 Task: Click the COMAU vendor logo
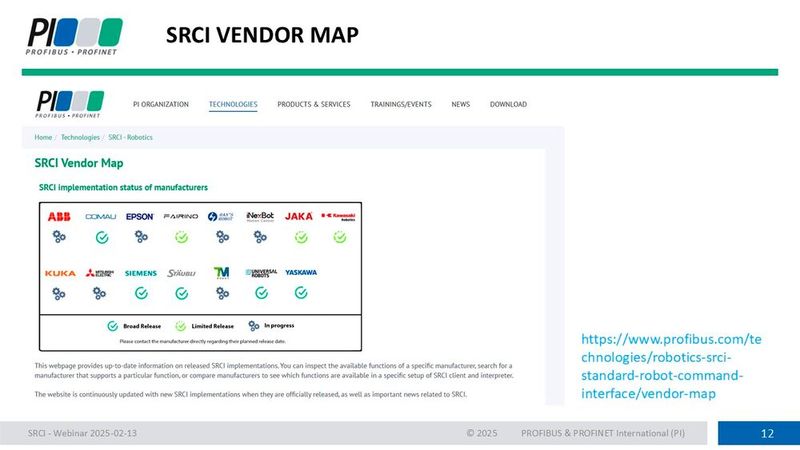tap(101, 217)
